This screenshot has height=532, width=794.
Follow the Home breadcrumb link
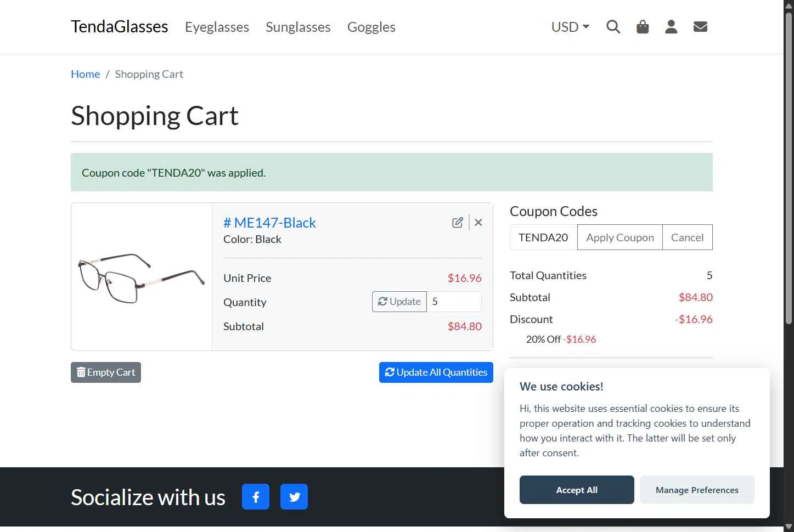pos(85,74)
